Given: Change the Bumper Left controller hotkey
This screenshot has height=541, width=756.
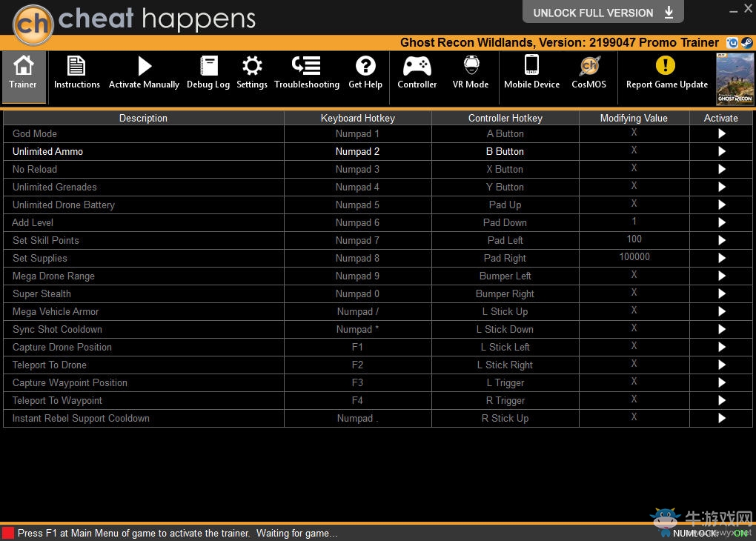Looking at the screenshot, I should pos(505,276).
